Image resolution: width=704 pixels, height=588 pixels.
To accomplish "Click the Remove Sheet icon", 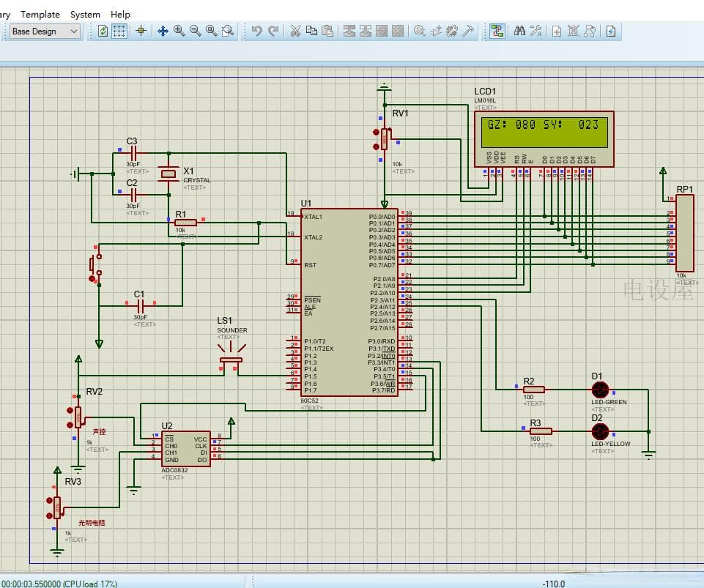I will click(x=574, y=31).
